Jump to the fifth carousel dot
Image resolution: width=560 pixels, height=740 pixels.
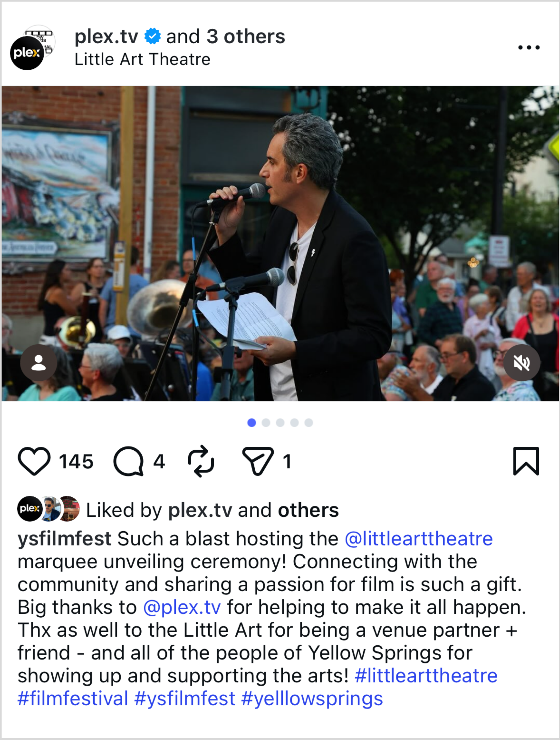309,423
